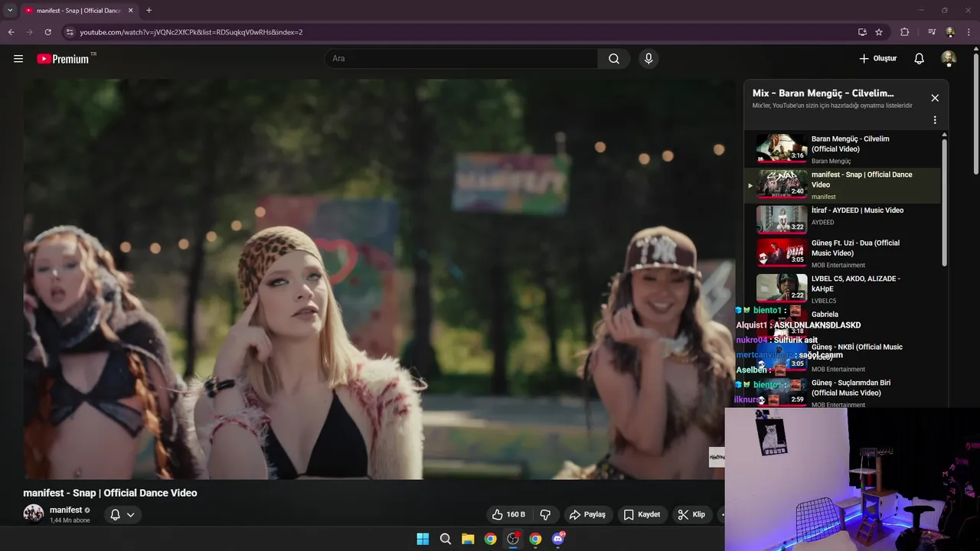Open Chrome profile avatar

click(950, 32)
